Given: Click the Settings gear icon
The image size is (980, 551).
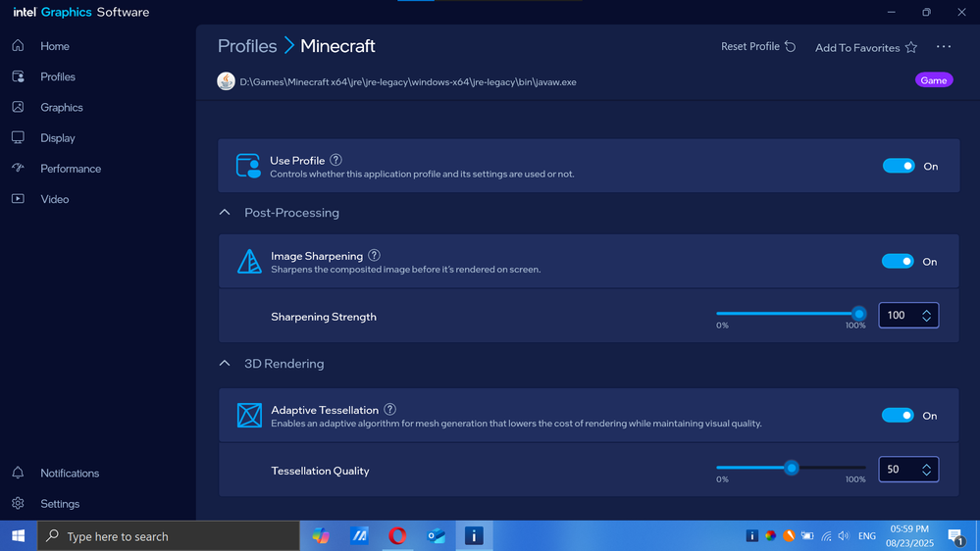Looking at the screenshot, I should pyautogui.click(x=18, y=503).
